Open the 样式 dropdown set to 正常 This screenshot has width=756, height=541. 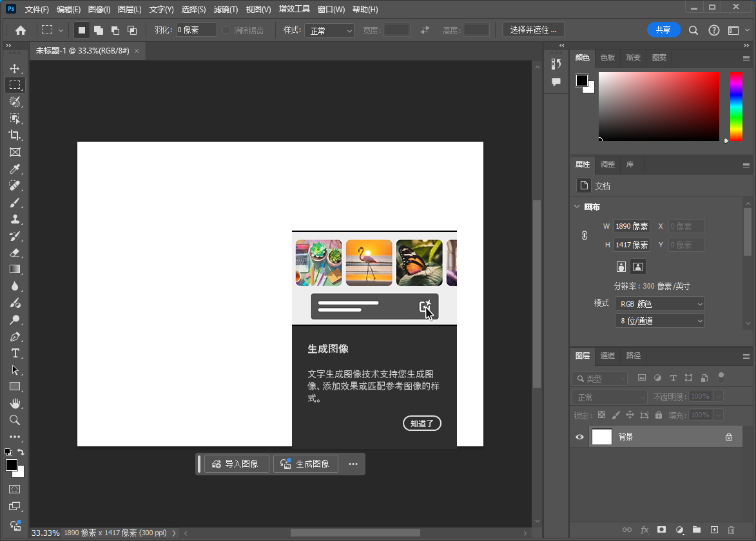(x=330, y=30)
